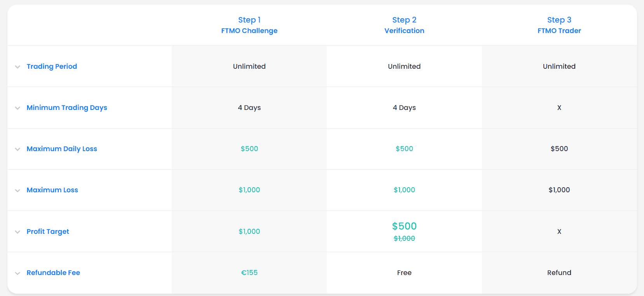Click the Maximum Daily Loss label
The width and height of the screenshot is (644, 296).
(x=62, y=149)
